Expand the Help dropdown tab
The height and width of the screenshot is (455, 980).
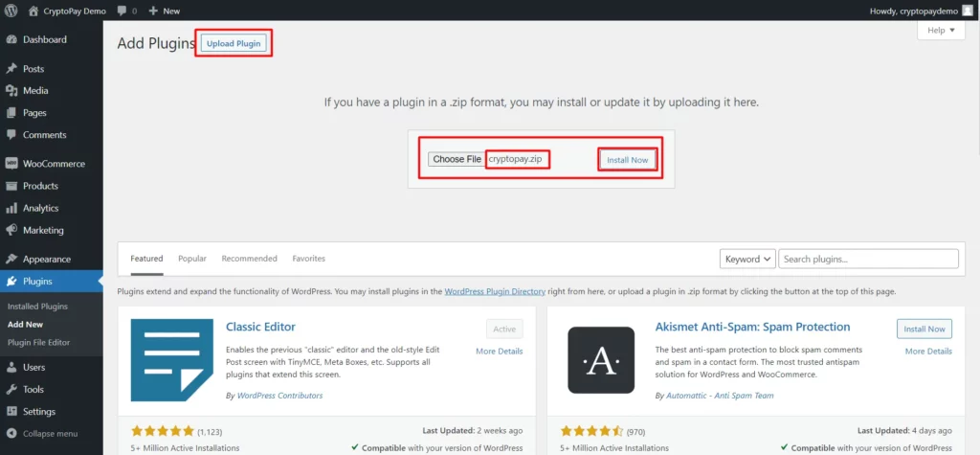941,30
